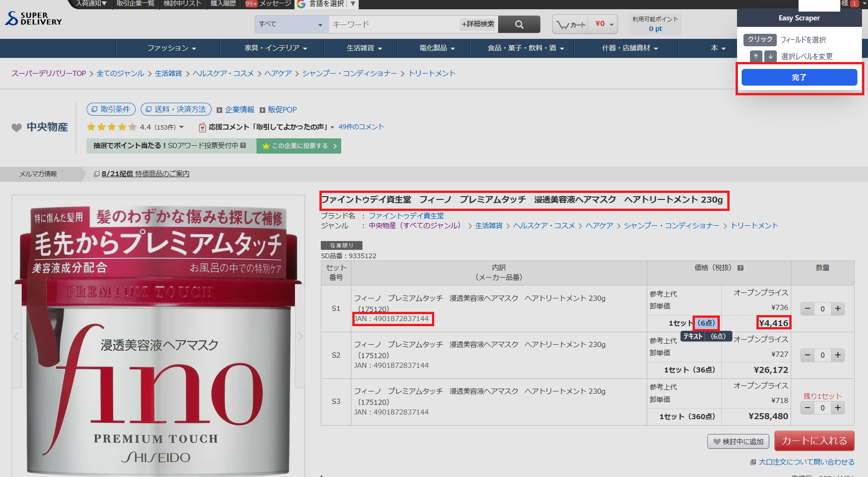Image resolution: width=868 pixels, height=477 pixels.
Task: Click 利用可能ポイント 0 pt
Action: [x=655, y=24]
